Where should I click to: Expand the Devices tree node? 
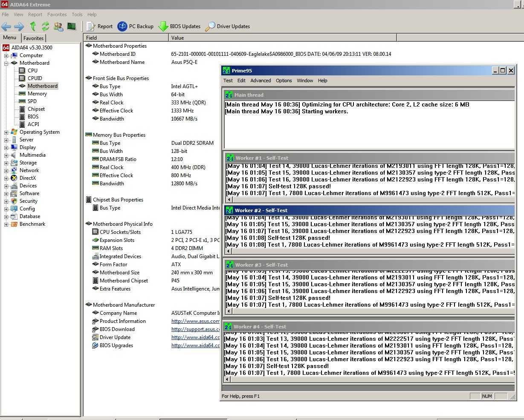(6, 186)
